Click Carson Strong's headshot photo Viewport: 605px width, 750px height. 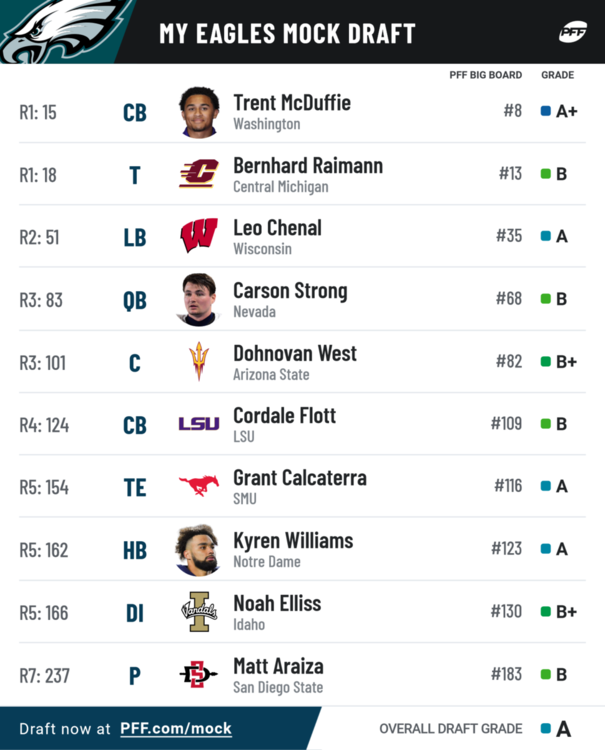199,299
